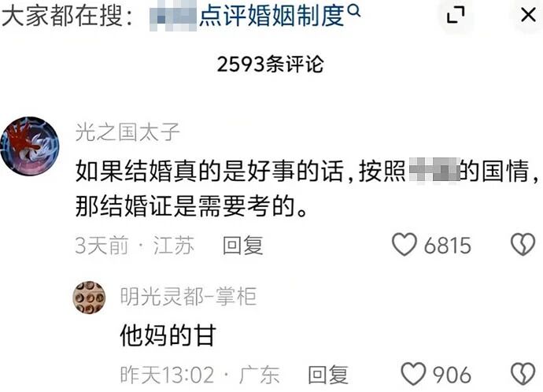Tap 大家都在搜 label
The height and width of the screenshot is (392, 543).
tap(67, 16)
